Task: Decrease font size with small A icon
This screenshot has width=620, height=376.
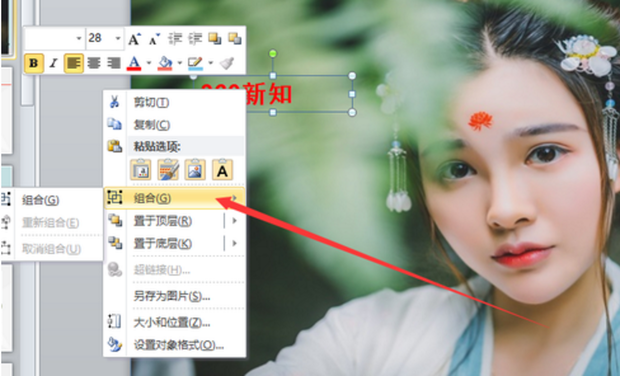Action: [x=154, y=39]
